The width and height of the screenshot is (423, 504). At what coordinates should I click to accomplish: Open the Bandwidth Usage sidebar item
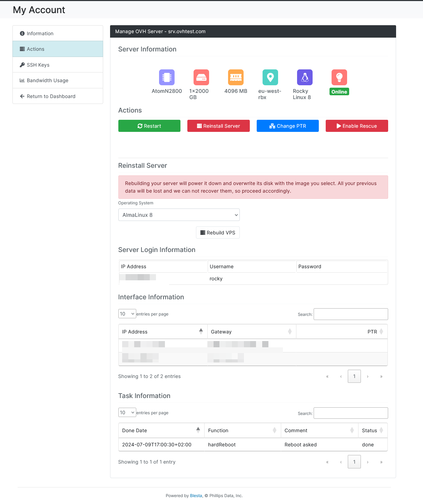[x=58, y=80]
